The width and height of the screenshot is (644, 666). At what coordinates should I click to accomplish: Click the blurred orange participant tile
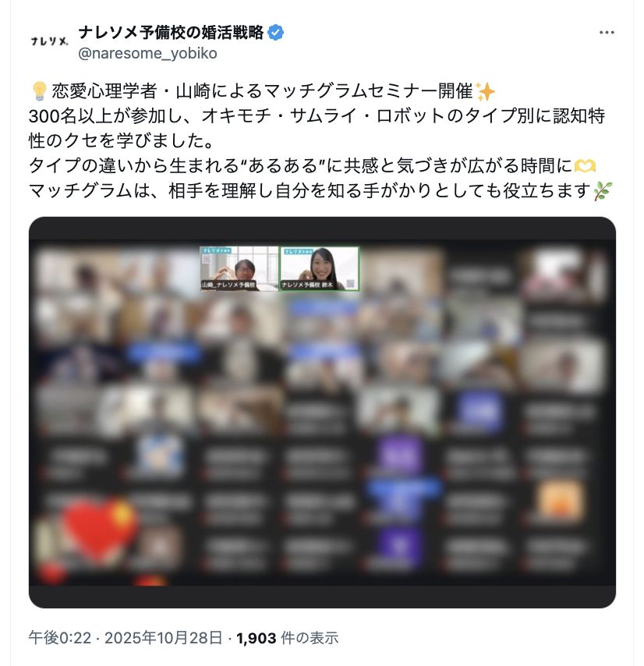pos(559,501)
